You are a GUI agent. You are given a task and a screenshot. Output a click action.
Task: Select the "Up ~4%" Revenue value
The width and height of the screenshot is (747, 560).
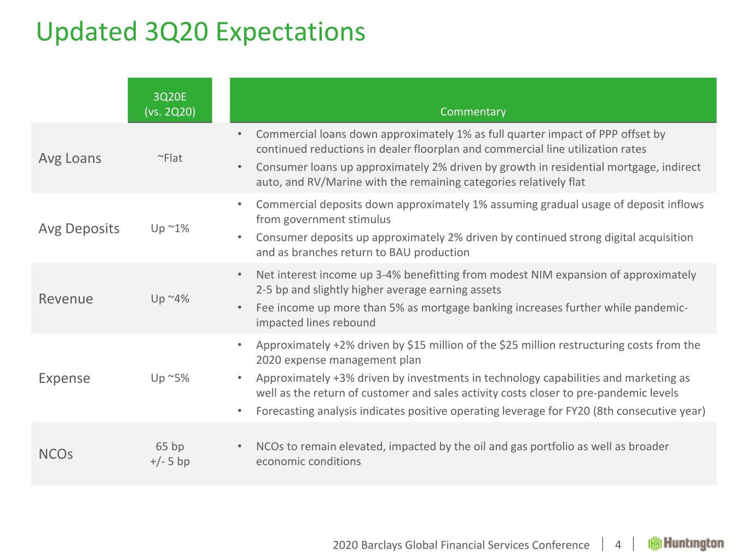tap(170, 299)
